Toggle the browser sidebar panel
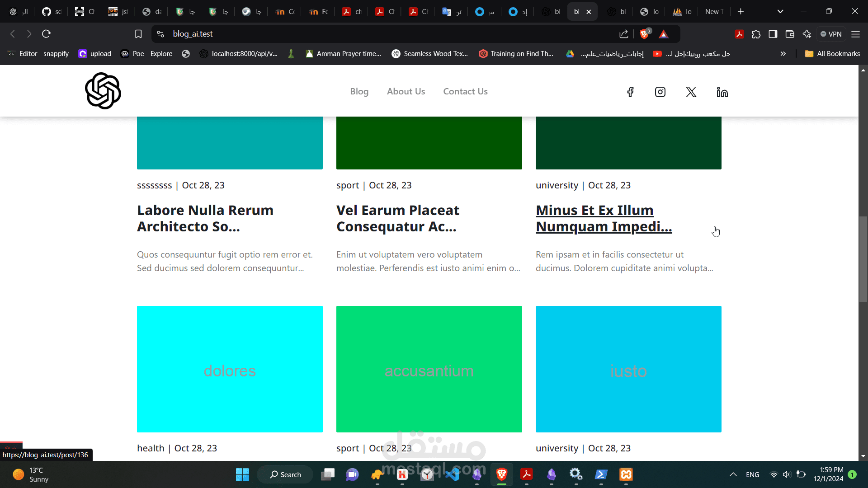 pyautogui.click(x=773, y=34)
